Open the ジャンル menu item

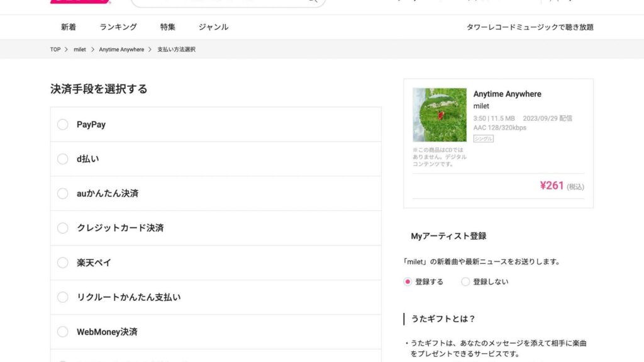point(214,27)
